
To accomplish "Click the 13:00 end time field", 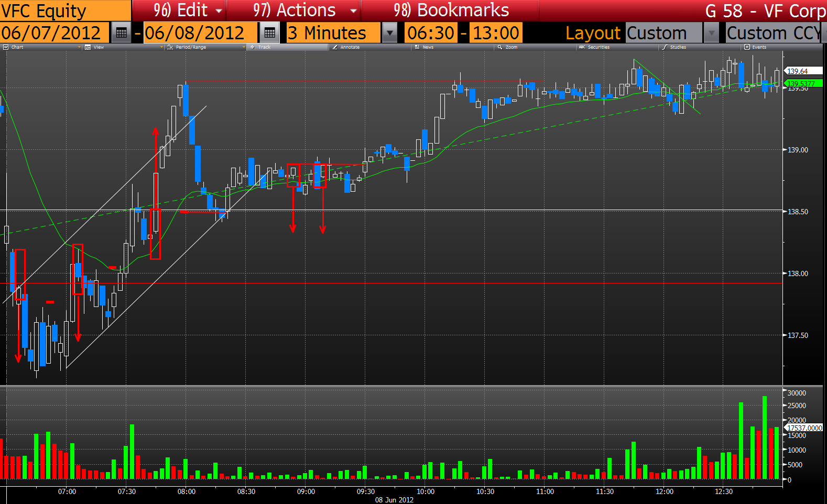I will tap(496, 33).
